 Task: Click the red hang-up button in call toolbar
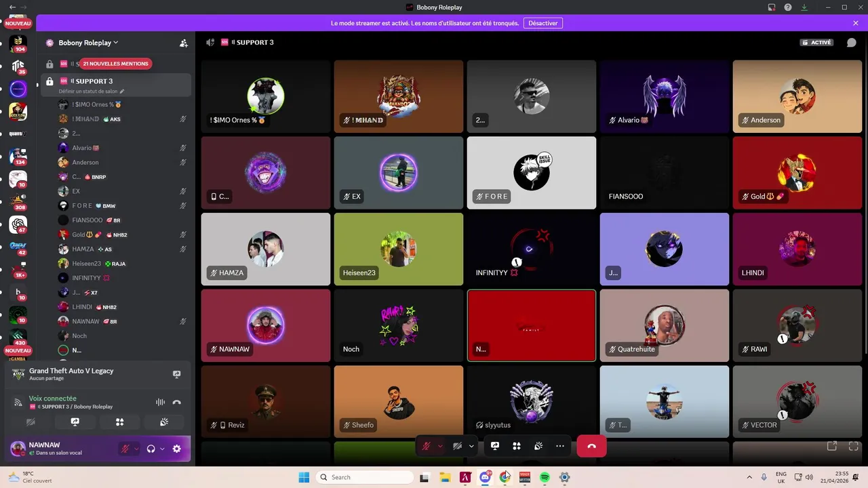(591, 446)
